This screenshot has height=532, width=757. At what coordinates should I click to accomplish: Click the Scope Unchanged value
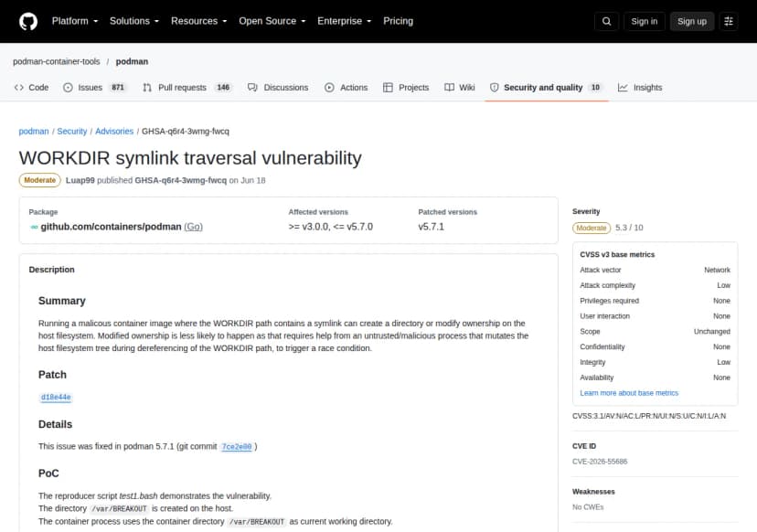711,332
